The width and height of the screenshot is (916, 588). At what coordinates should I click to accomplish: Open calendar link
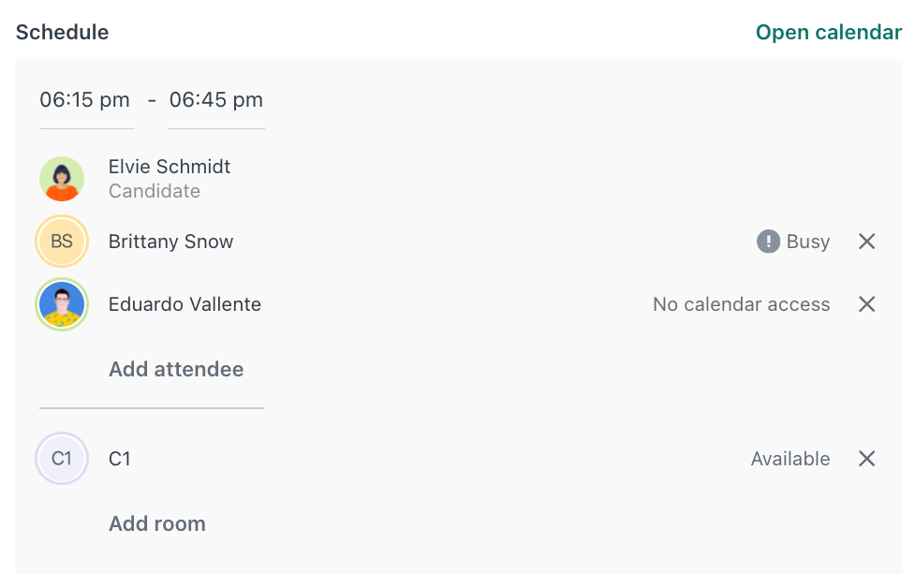[828, 33]
